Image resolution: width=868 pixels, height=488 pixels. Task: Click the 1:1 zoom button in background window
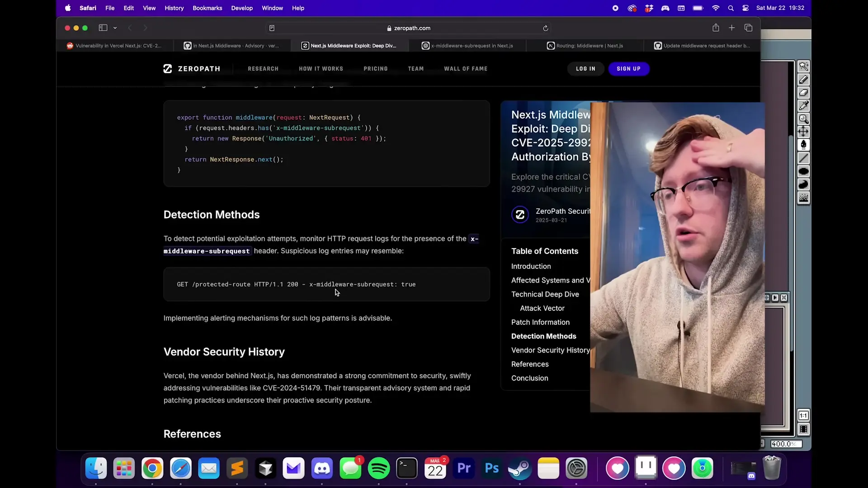click(x=803, y=416)
